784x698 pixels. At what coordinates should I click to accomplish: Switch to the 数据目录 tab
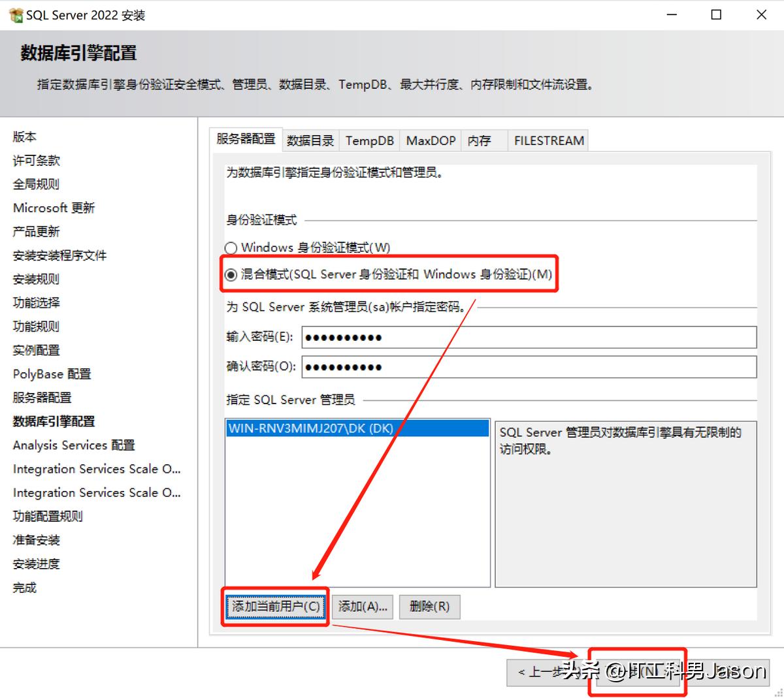point(310,140)
